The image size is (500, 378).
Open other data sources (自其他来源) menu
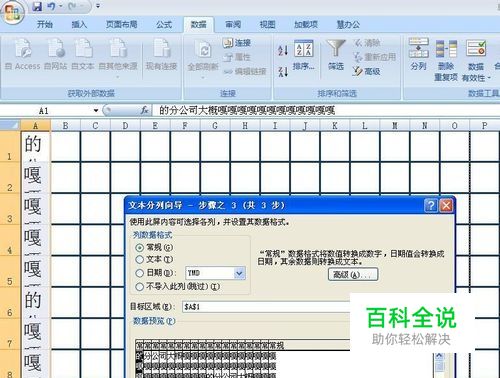coord(118,58)
